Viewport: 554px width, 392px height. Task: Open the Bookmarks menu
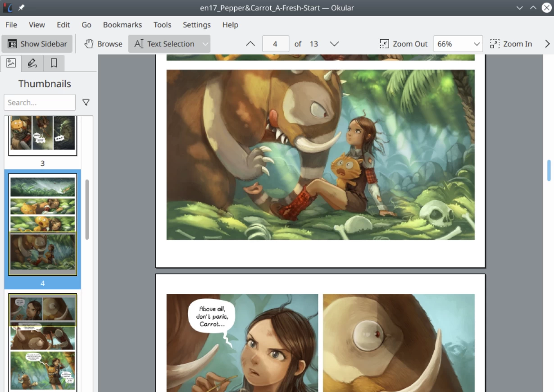122,25
